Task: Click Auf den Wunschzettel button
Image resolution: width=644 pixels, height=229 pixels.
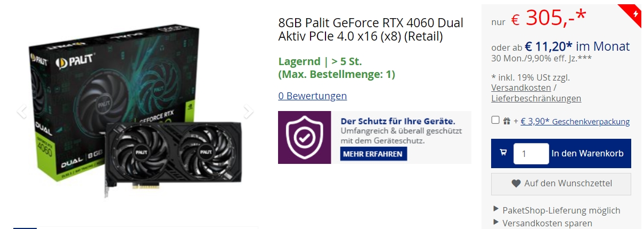Action: click(561, 184)
